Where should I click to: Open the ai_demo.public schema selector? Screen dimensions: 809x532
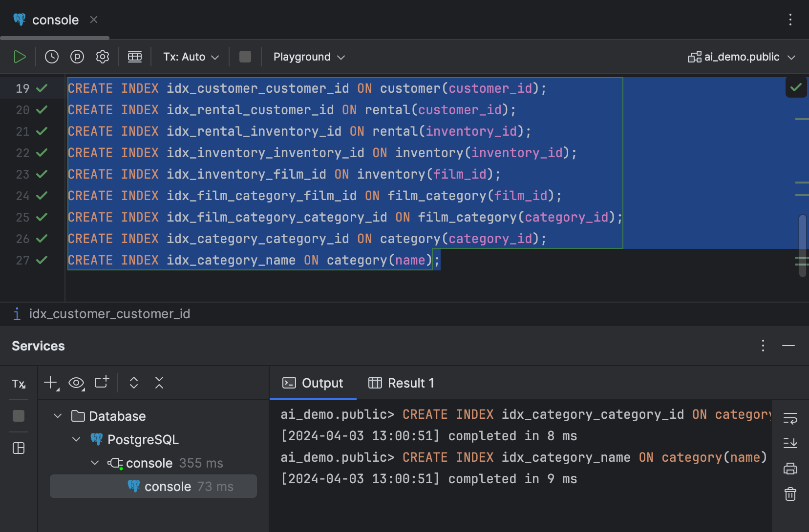click(x=742, y=56)
